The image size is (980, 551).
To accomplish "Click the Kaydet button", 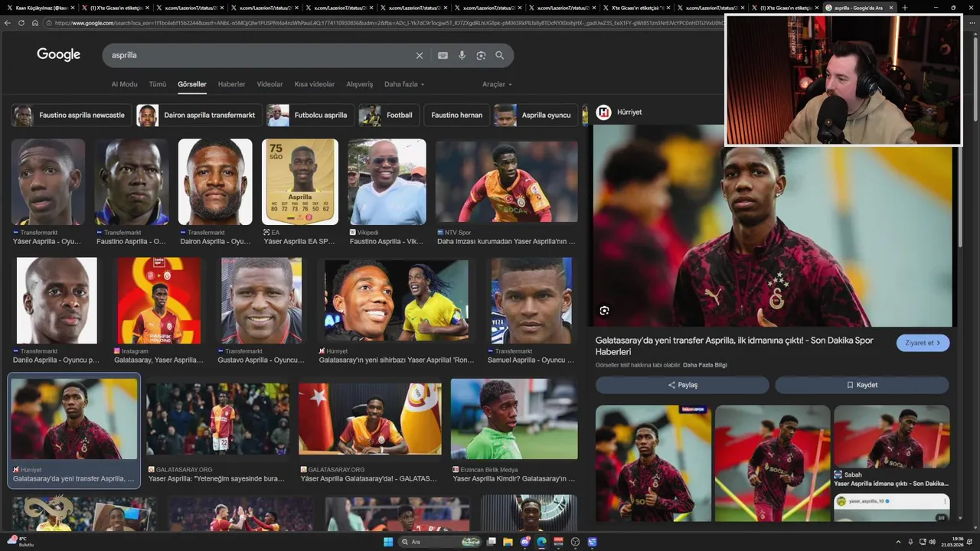I will pyautogui.click(x=862, y=385).
